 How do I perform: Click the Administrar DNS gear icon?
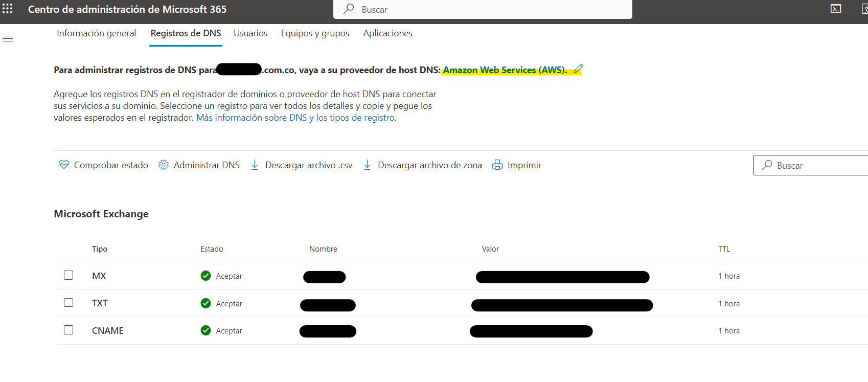tap(164, 165)
